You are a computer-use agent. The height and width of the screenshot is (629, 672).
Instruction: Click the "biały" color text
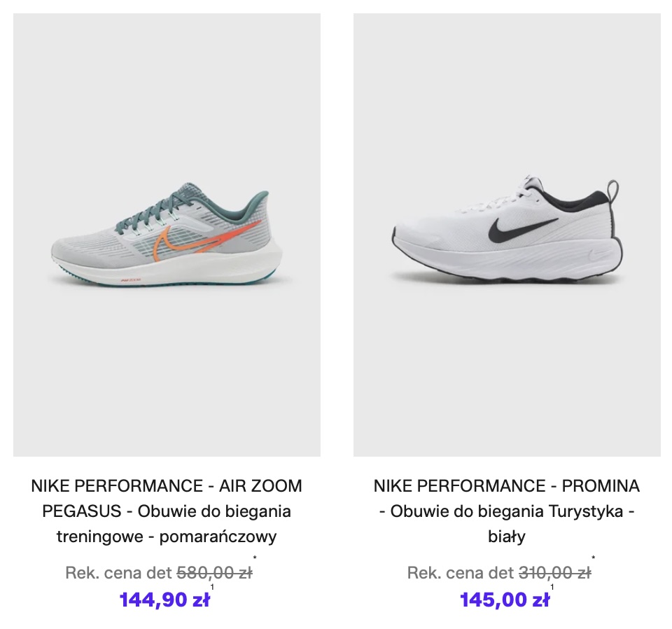pos(506,537)
